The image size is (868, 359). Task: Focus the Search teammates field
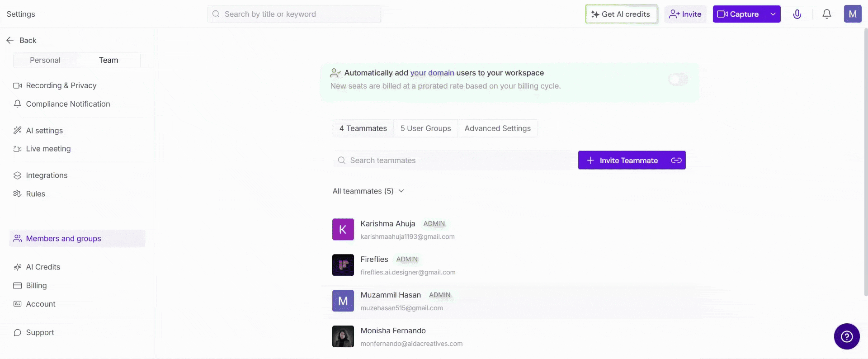click(x=453, y=160)
